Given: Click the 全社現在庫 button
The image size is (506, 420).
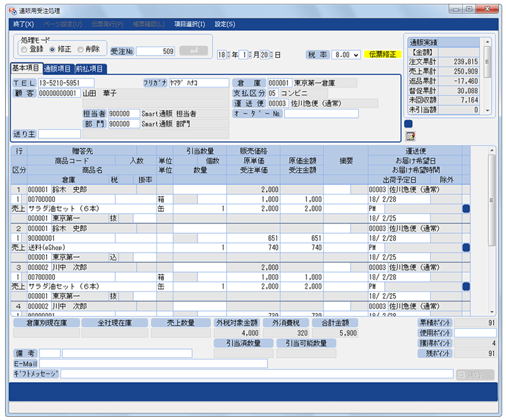Looking at the screenshot, I should [x=115, y=323].
